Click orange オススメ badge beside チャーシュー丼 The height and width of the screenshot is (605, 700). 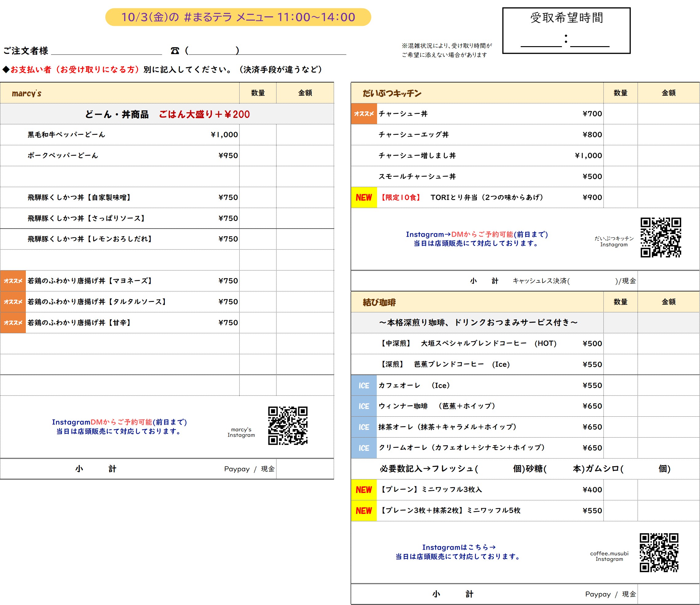coord(364,114)
